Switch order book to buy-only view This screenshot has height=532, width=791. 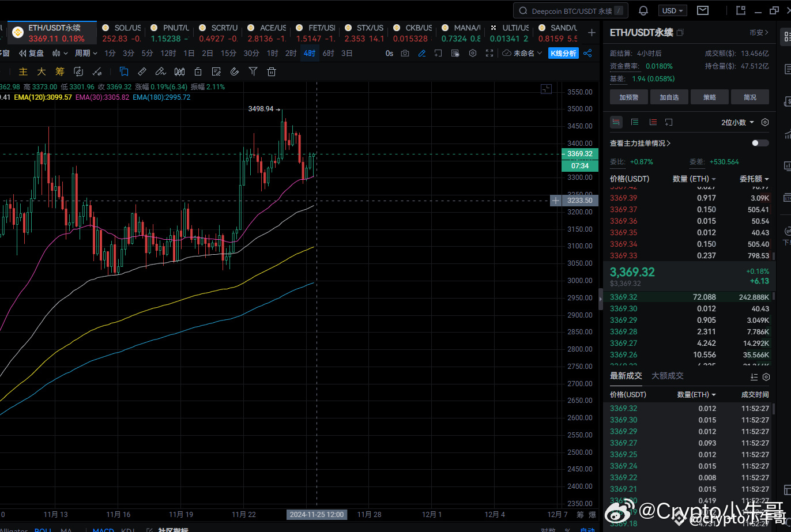(x=635, y=122)
